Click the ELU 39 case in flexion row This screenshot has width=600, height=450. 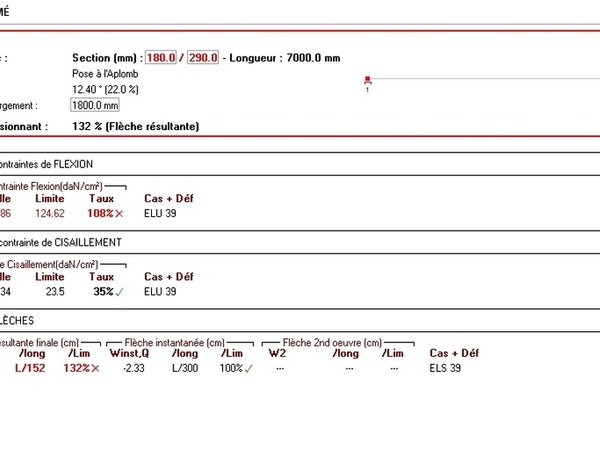click(160, 213)
